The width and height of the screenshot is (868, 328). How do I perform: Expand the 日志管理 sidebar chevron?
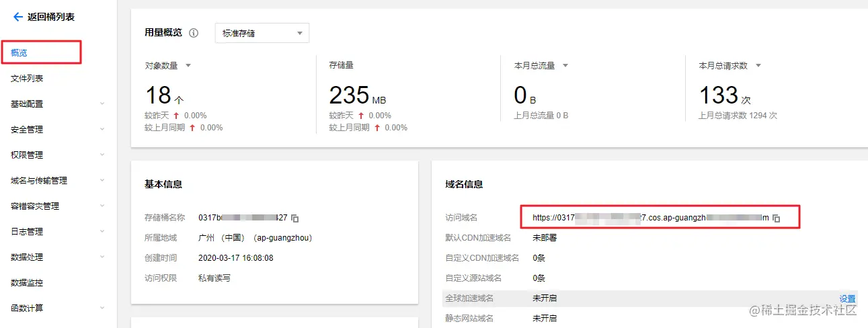102,232
